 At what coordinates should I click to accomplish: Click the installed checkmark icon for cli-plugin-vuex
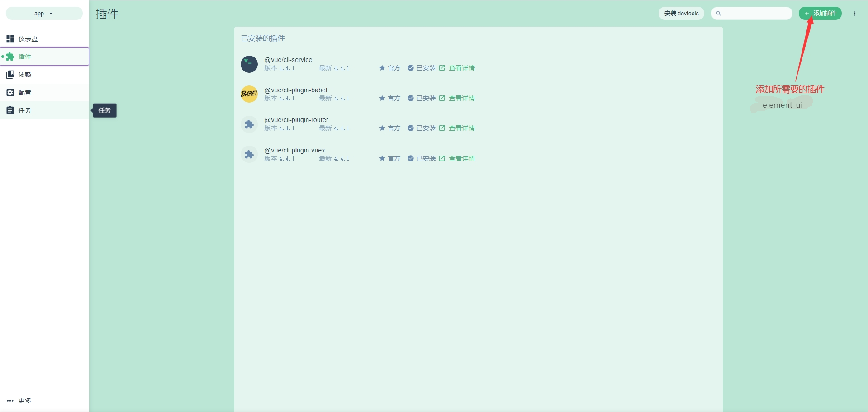[x=411, y=158]
